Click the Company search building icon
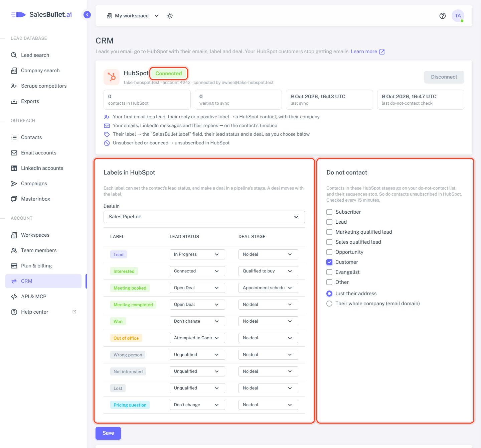 click(x=14, y=71)
